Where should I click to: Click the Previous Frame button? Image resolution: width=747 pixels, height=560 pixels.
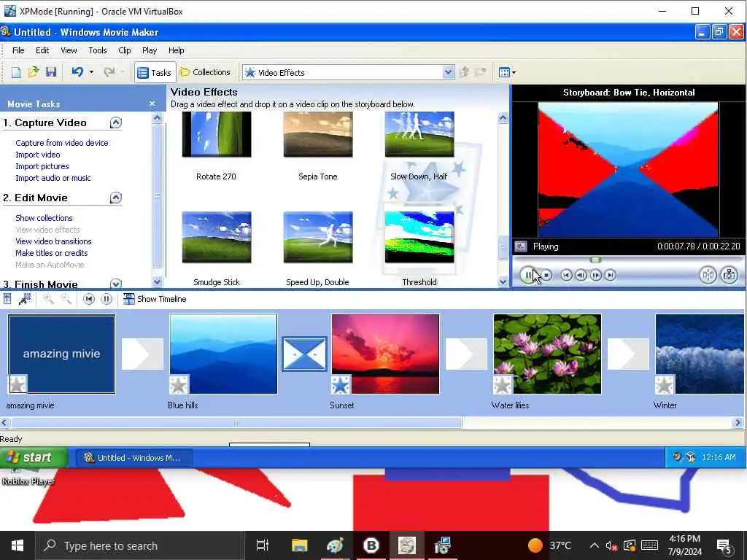pyautogui.click(x=581, y=275)
